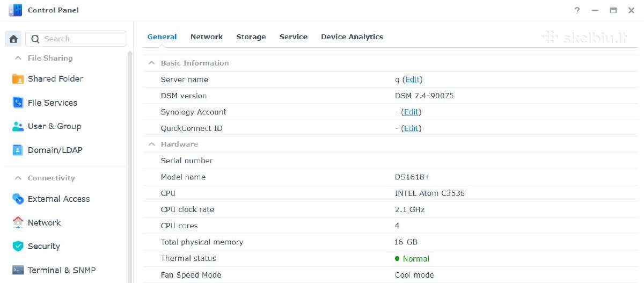Select Domain/LDAP label in sidebar
The image size is (644, 283).
pyautogui.click(x=55, y=150)
